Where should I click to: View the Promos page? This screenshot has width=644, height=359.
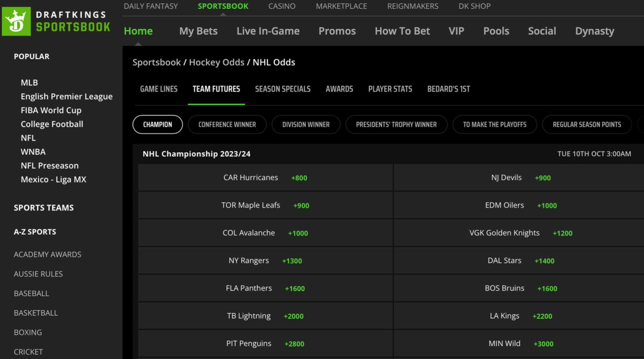point(337,31)
